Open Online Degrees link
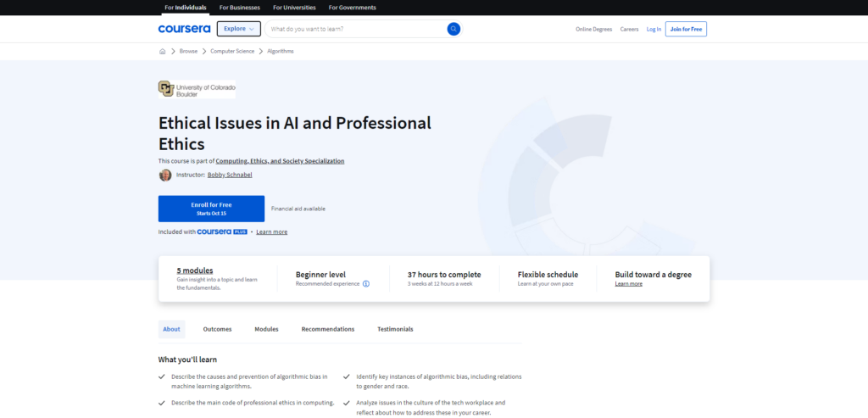Viewport: 868px width, 418px height. [x=593, y=30]
